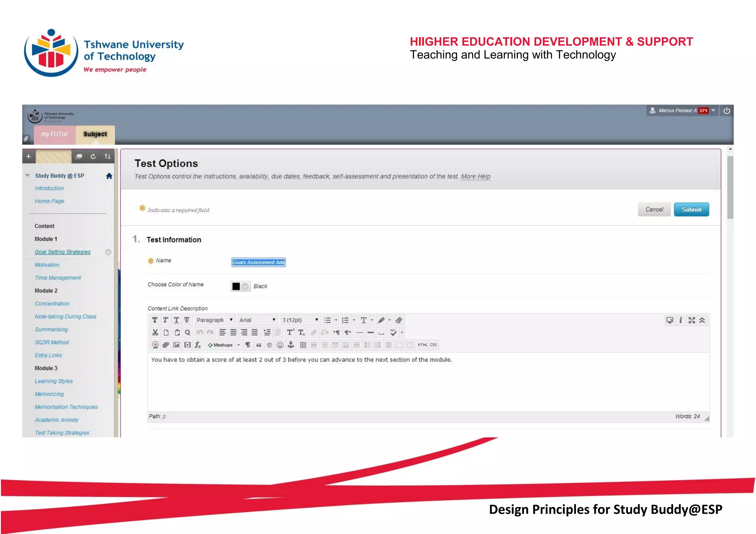The width and height of the screenshot is (756, 534).
Task: Click the insert table grid icon
Action: pyautogui.click(x=303, y=345)
